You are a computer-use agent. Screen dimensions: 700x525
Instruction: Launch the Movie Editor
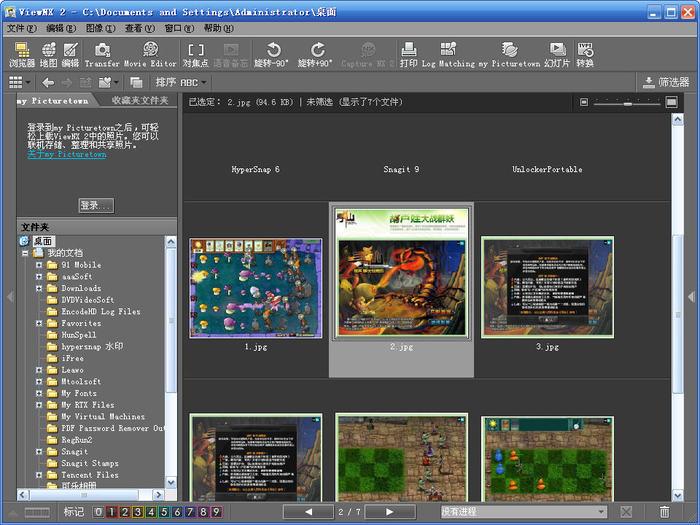pyautogui.click(x=150, y=55)
